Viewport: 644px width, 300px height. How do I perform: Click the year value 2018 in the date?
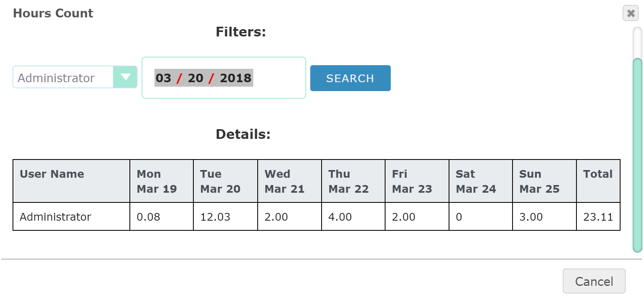tap(235, 78)
